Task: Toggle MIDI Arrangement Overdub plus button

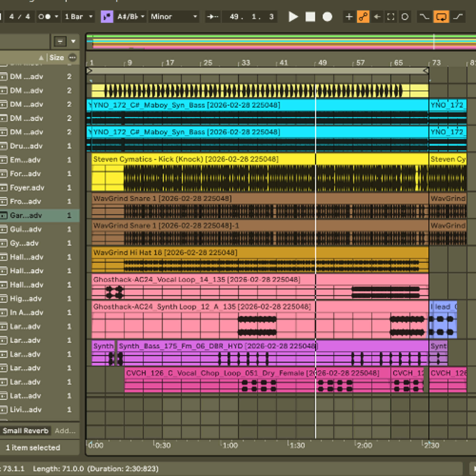Action: [349, 17]
